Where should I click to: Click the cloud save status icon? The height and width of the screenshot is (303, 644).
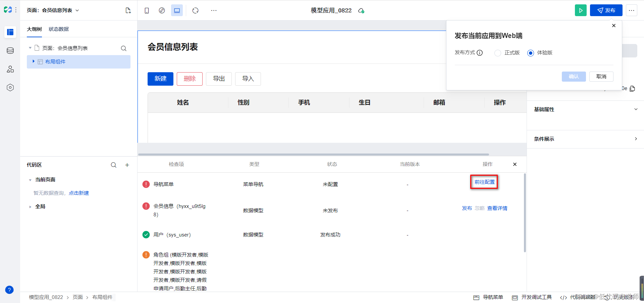361,11
